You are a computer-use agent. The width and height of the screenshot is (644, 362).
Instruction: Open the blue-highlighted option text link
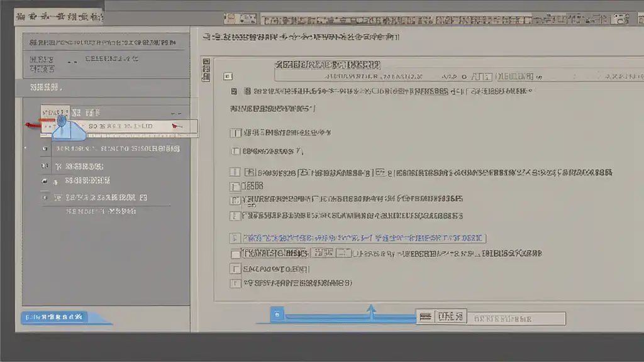pos(362,238)
